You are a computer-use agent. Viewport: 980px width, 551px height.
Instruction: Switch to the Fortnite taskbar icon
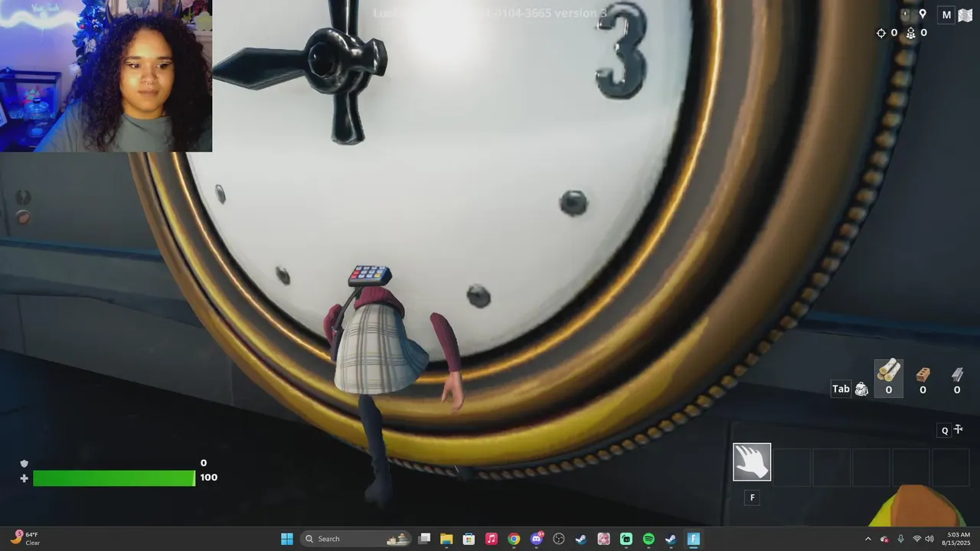[x=694, y=539]
